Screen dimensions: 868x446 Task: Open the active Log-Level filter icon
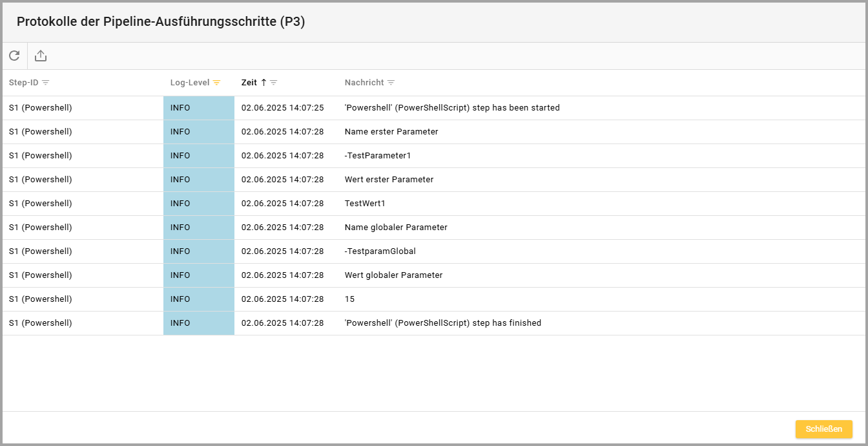pos(217,83)
